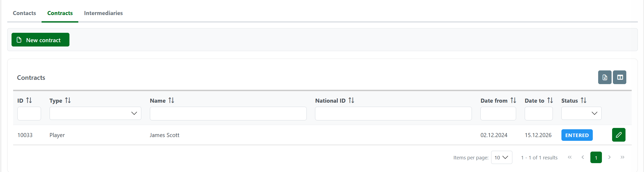Screen dimensions: 644x172
Task: Click the Name filter input field
Action: [228, 113]
